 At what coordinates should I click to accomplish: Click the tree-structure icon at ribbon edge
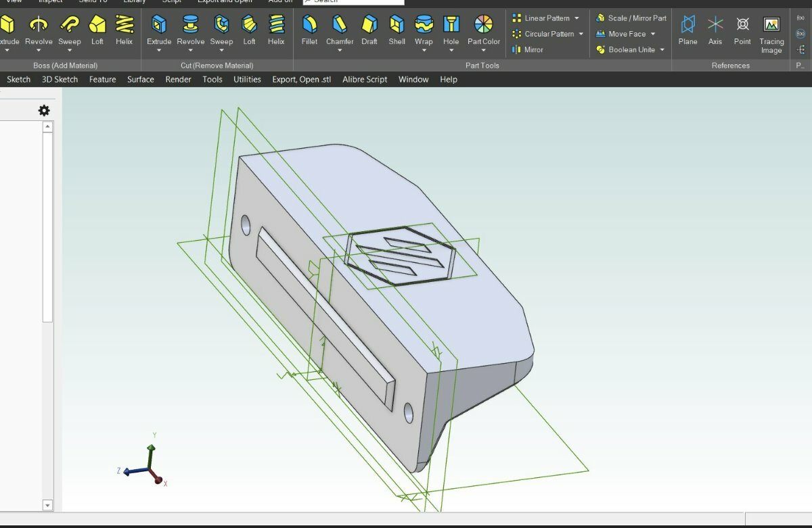point(801,49)
